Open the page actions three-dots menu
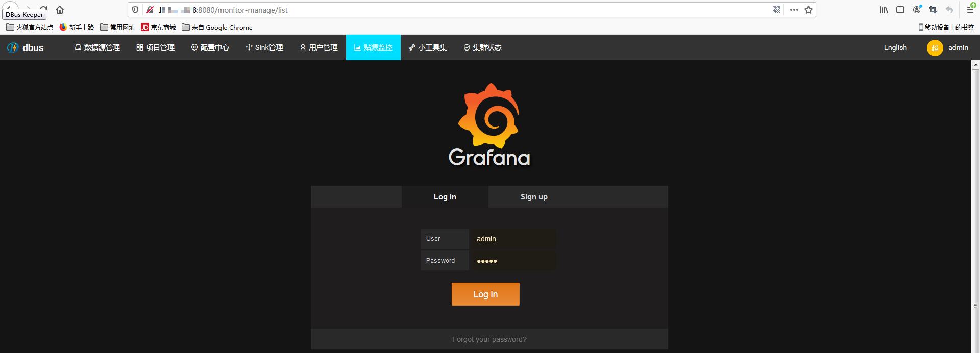 tap(794, 10)
